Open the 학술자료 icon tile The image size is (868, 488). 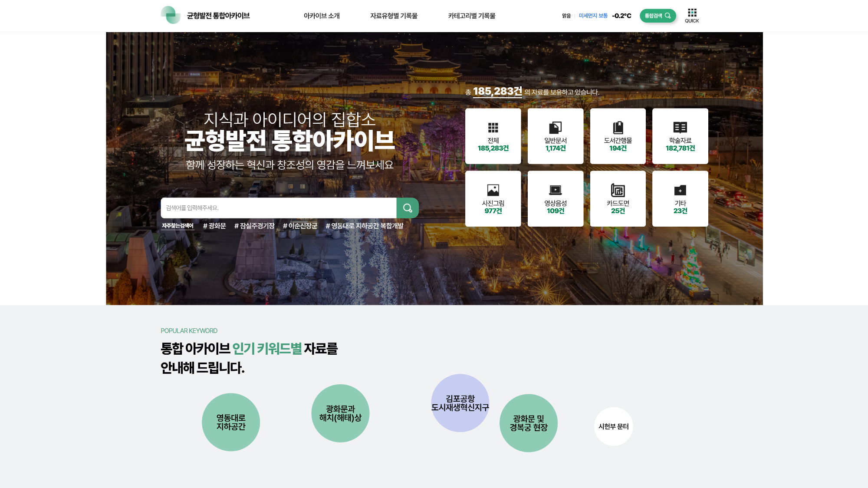(x=680, y=136)
